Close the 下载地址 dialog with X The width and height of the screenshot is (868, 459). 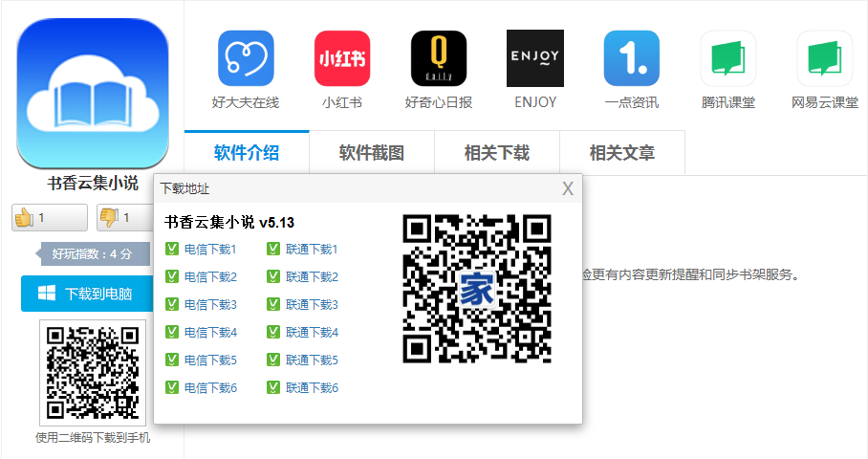568,188
